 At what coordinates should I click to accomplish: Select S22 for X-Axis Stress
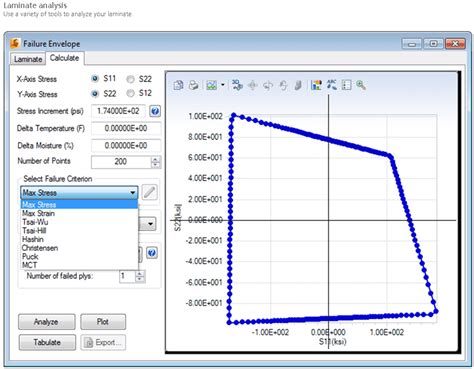[x=130, y=79]
